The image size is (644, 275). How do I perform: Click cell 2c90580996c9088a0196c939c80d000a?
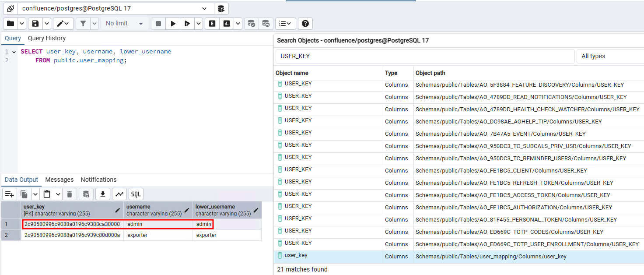72,235
